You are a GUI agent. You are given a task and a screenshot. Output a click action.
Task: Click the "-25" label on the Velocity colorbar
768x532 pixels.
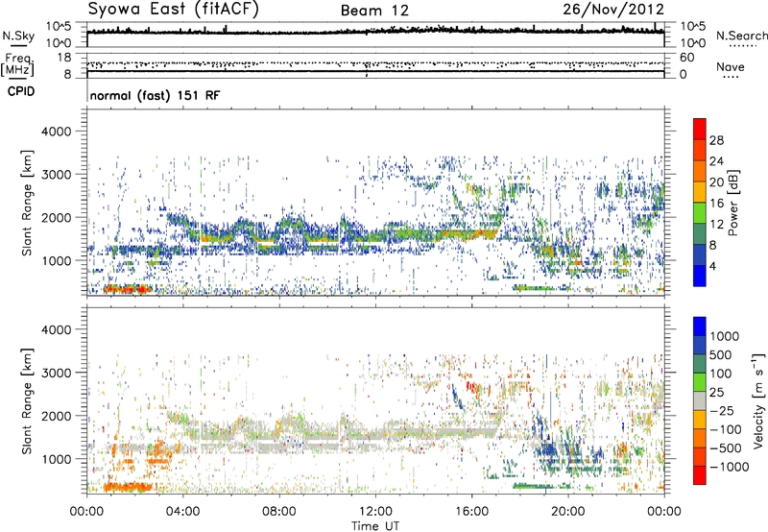pos(722,410)
